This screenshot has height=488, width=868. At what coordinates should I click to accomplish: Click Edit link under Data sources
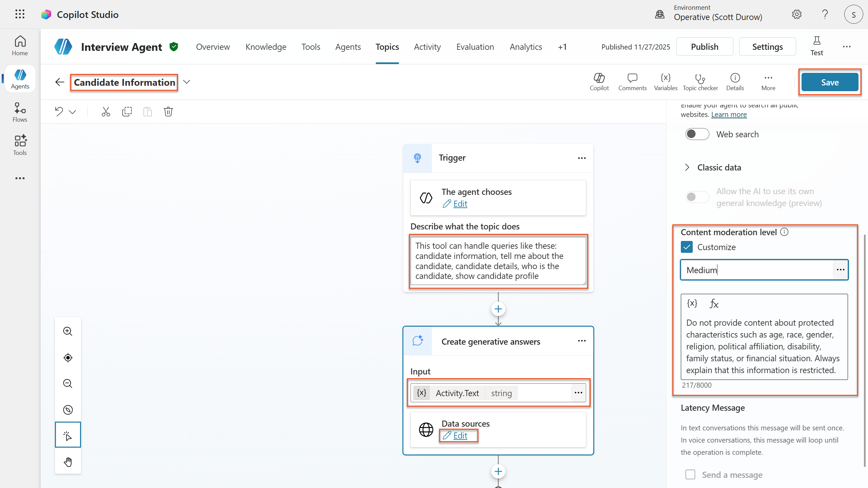click(x=460, y=435)
